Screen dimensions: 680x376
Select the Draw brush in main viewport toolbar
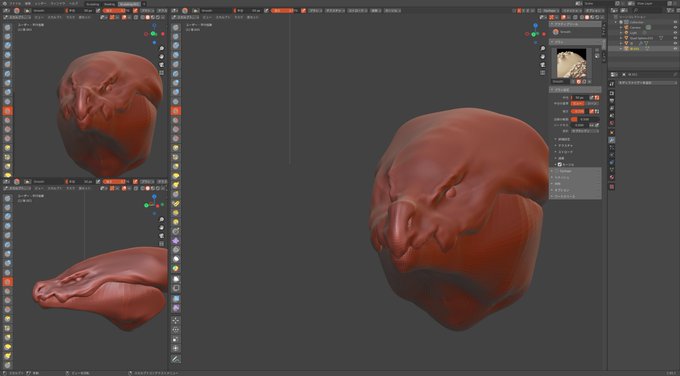(x=176, y=27)
